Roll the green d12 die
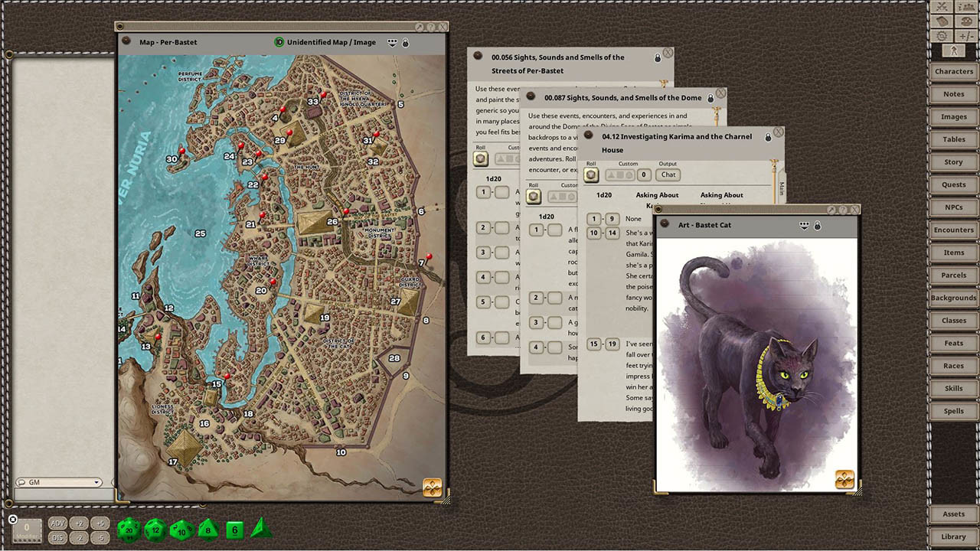980x551 pixels. 155,530
